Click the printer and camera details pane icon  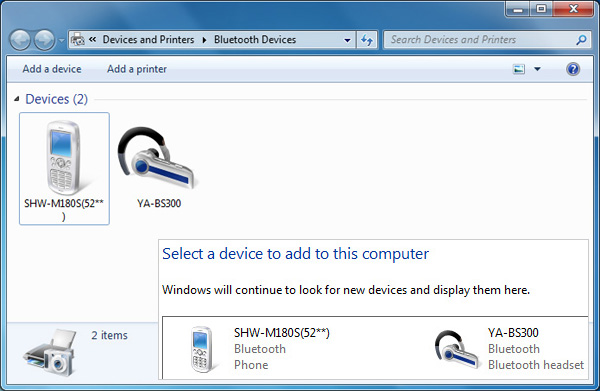[x=49, y=353]
